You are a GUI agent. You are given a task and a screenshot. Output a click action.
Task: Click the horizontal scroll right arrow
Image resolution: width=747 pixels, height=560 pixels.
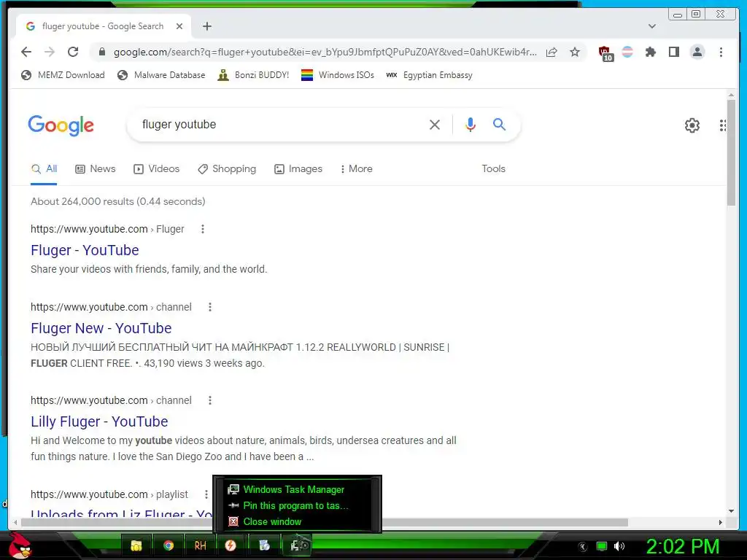(x=720, y=522)
